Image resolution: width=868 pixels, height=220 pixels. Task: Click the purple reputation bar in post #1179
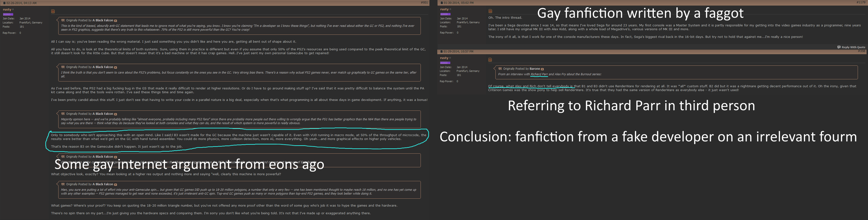pyautogui.click(x=446, y=14)
